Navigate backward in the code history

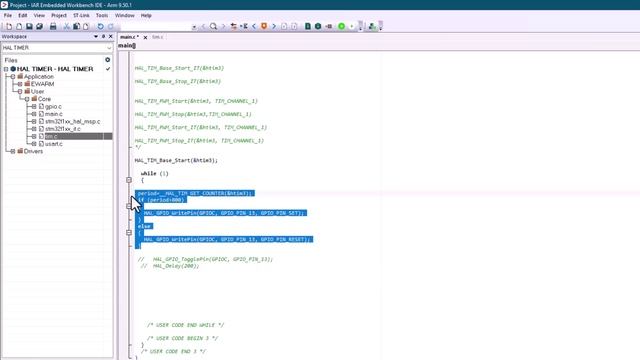click(x=254, y=27)
